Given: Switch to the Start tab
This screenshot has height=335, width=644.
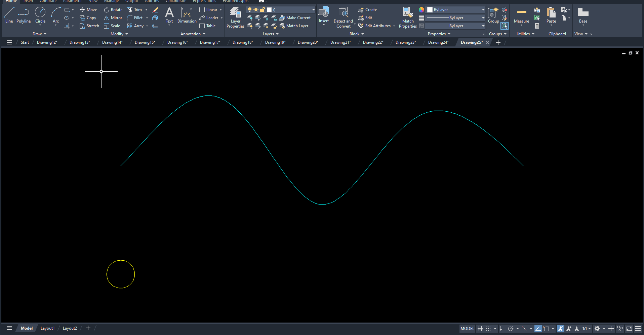Looking at the screenshot, I should 25,42.
